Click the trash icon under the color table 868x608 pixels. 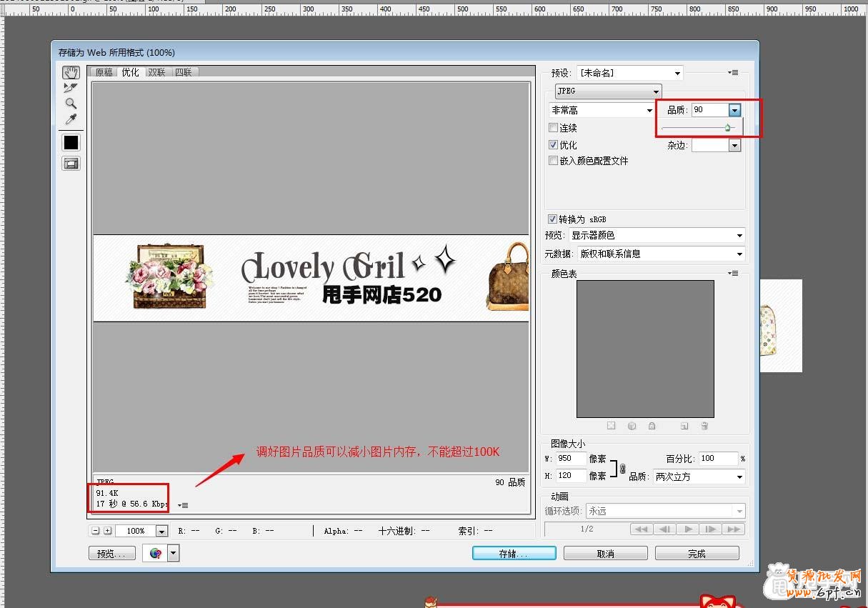(704, 426)
